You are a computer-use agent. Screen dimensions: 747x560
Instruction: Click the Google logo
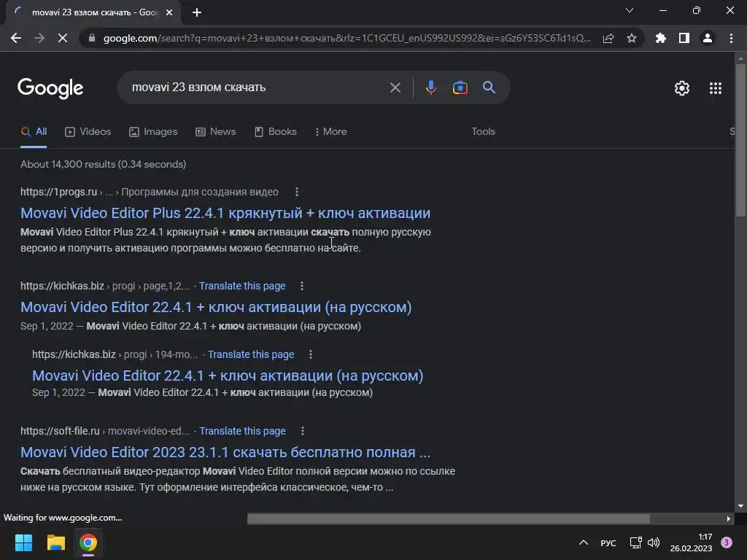[x=50, y=88]
